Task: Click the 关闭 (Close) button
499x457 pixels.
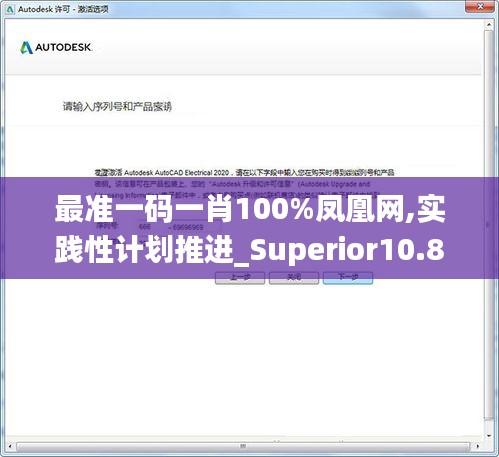Action: click(294, 278)
